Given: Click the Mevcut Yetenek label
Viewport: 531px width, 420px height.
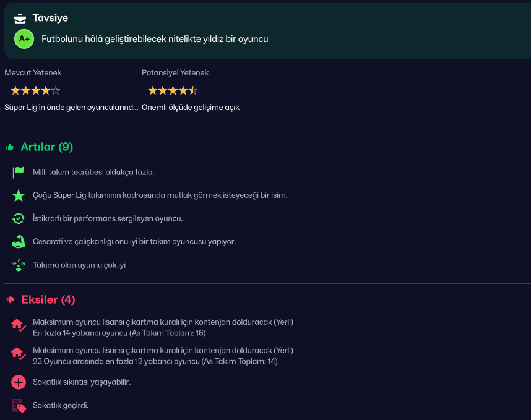Looking at the screenshot, I should pyautogui.click(x=33, y=73).
